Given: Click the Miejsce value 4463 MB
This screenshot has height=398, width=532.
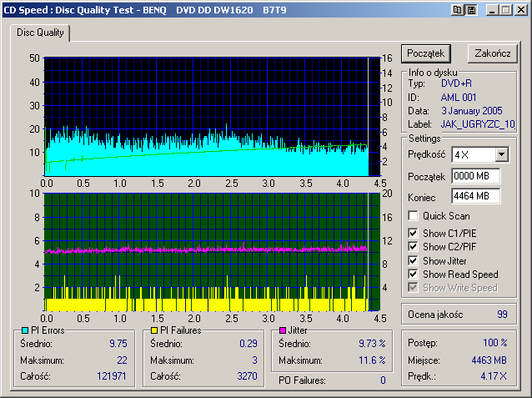Looking at the screenshot, I should (x=489, y=360).
